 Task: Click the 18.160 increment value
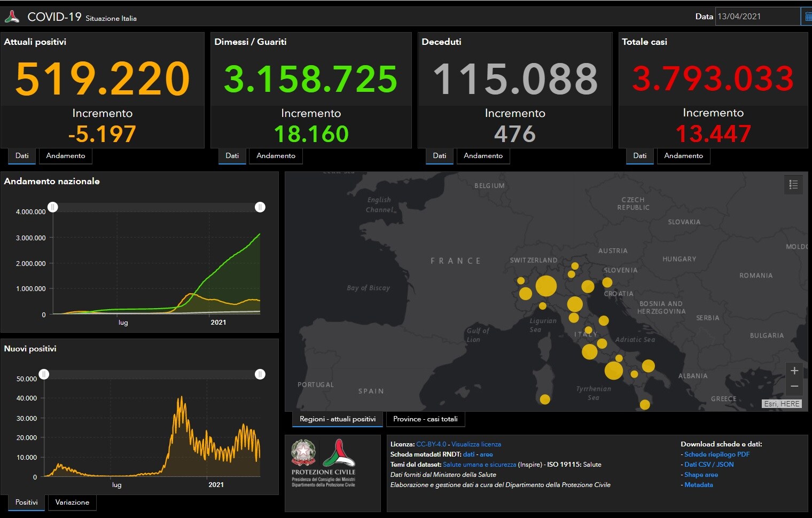pyautogui.click(x=311, y=134)
